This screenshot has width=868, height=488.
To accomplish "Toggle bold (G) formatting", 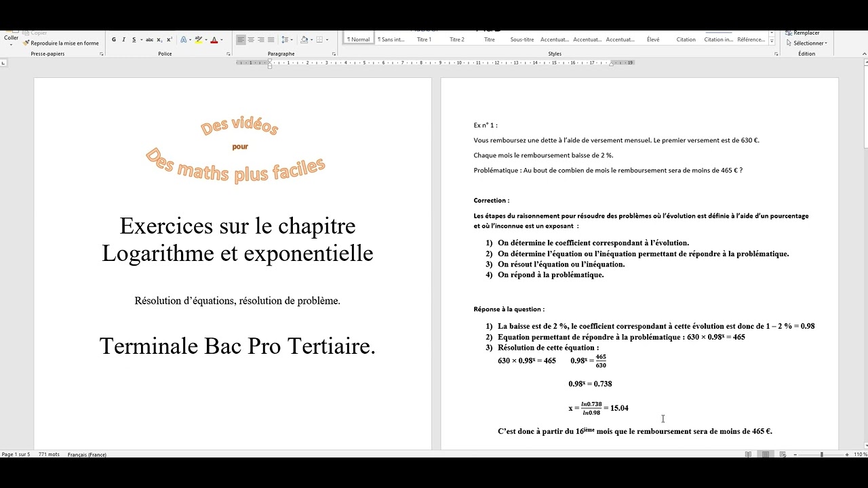I will point(114,40).
